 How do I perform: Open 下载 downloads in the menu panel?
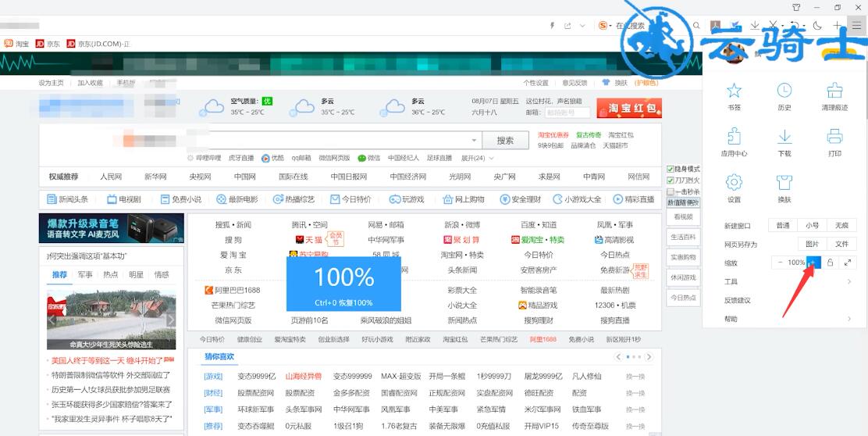coord(784,142)
